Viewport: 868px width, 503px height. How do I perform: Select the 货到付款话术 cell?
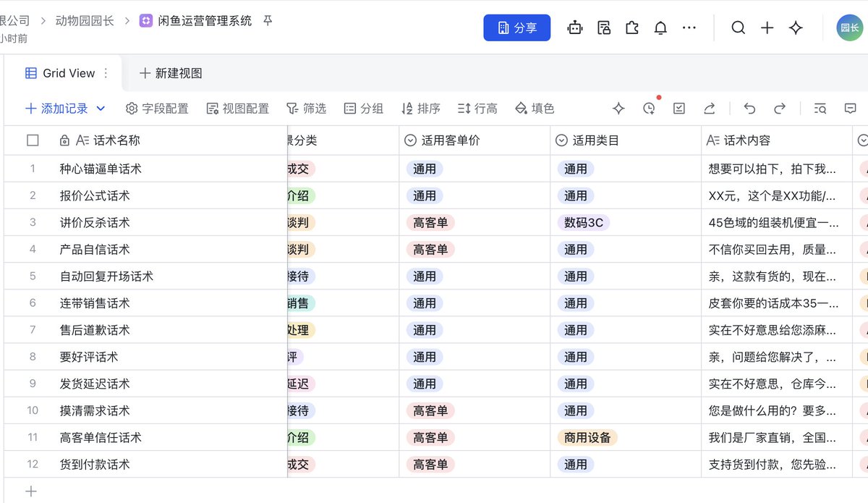pos(171,464)
